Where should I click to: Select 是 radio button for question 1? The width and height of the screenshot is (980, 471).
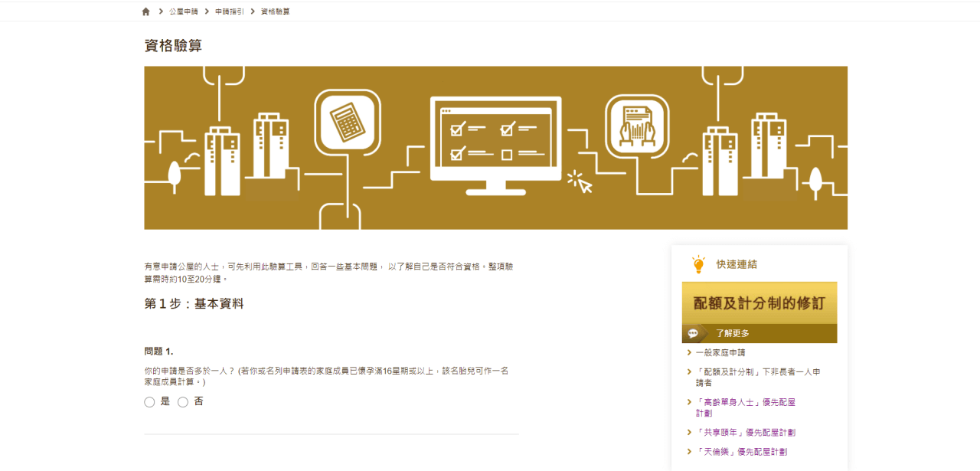click(149, 402)
